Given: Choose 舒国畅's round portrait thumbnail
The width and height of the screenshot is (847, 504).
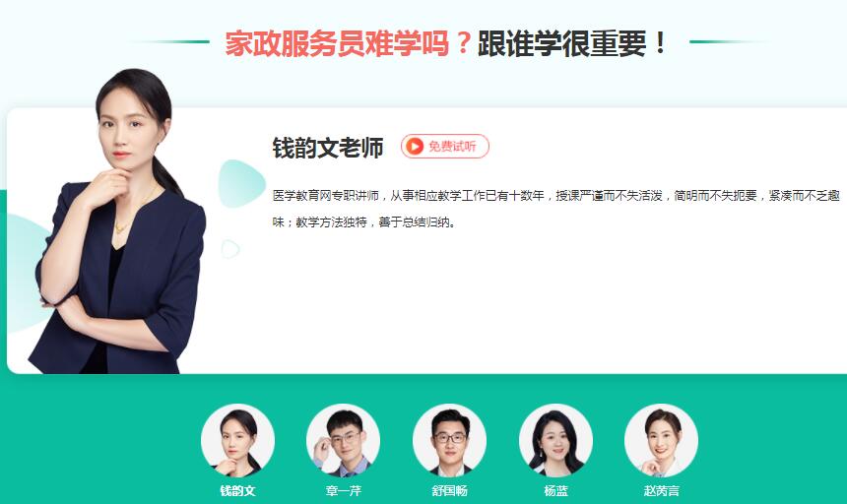Looking at the screenshot, I should [x=449, y=440].
